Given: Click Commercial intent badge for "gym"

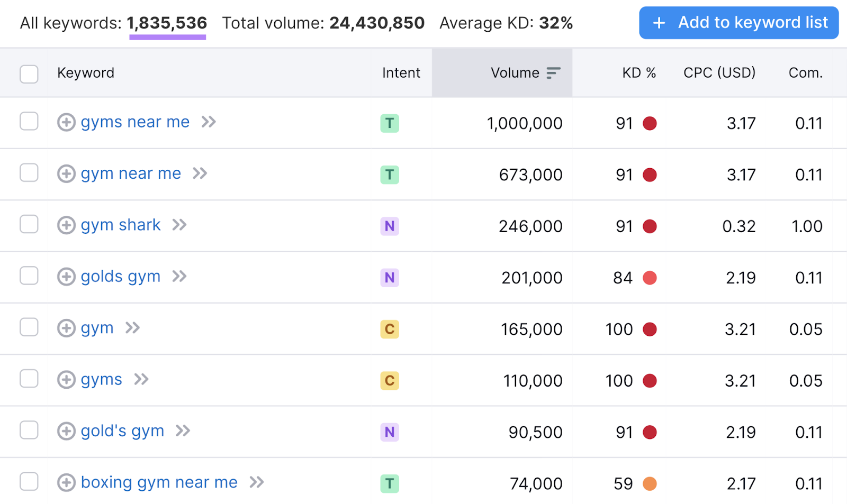Looking at the screenshot, I should pos(390,328).
